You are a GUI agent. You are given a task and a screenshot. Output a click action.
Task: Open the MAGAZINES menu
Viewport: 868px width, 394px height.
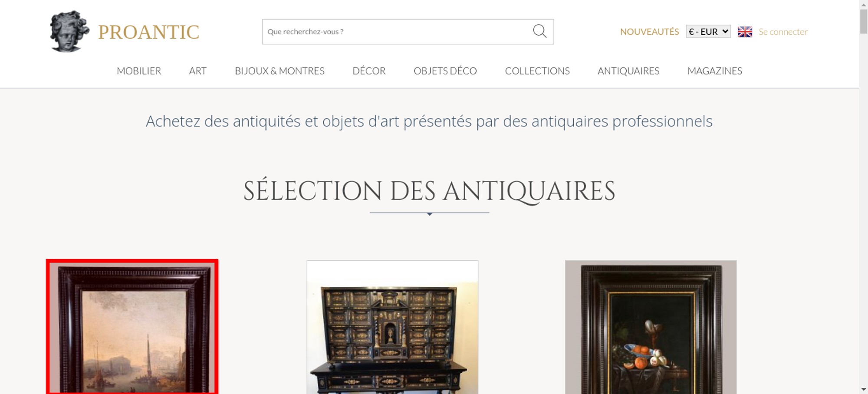715,71
